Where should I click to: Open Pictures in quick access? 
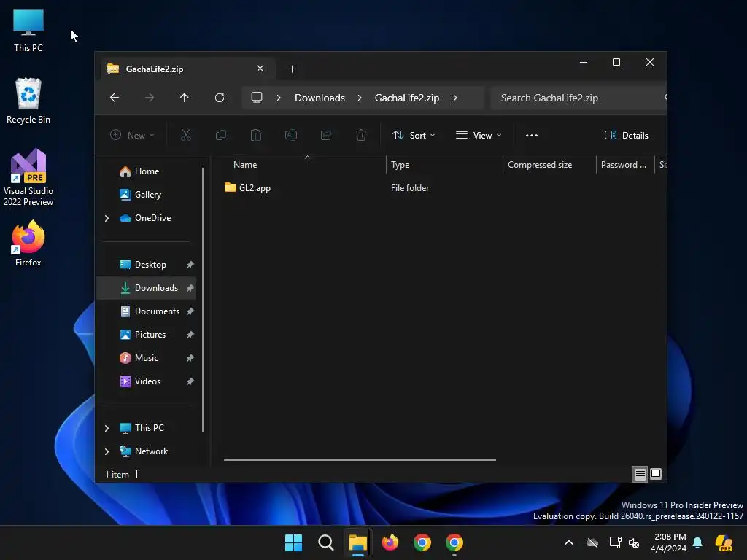point(150,335)
